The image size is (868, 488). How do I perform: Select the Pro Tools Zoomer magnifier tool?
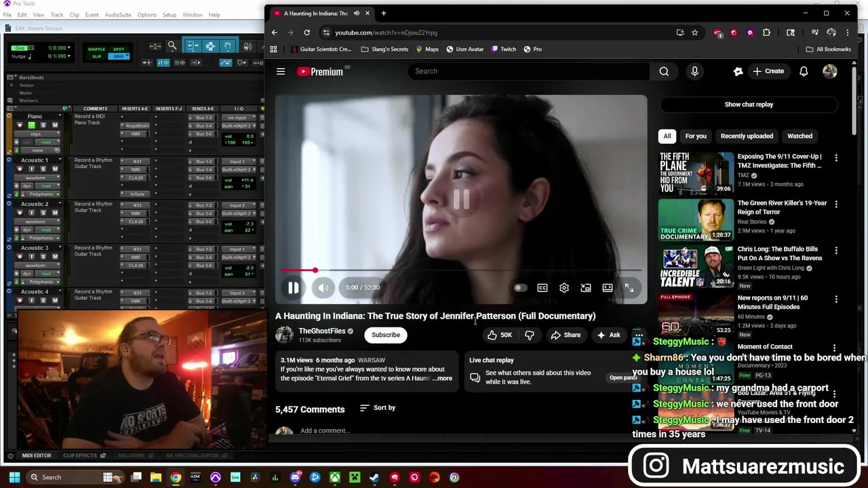coord(172,46)
